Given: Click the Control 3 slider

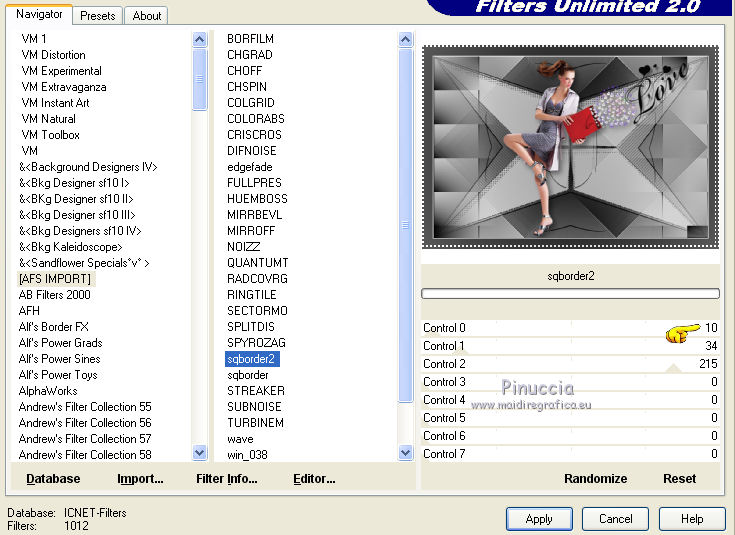Looking at the screenshot, I should pos(570,382).
